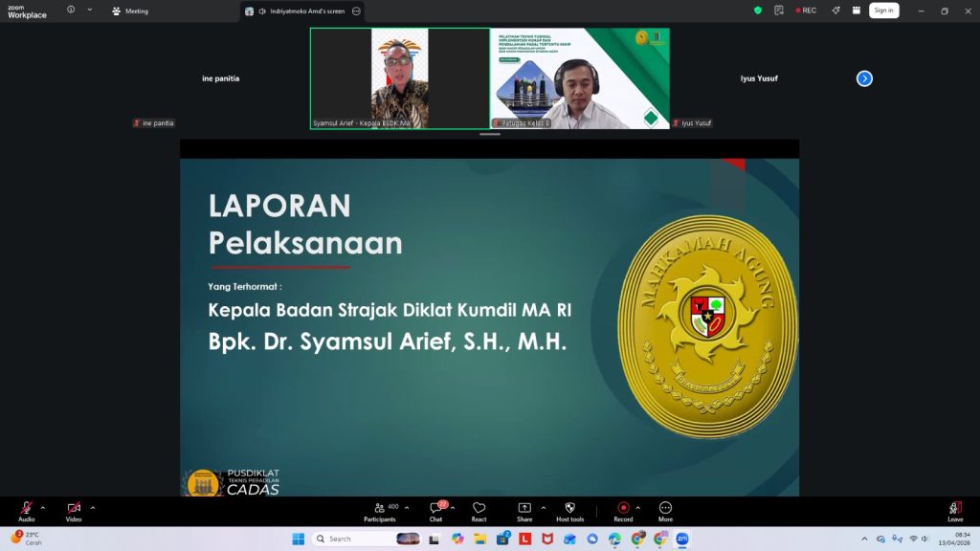Unmute microphone with the Audio icon
Screen dimensions: 980x551
tap(26, 509)
